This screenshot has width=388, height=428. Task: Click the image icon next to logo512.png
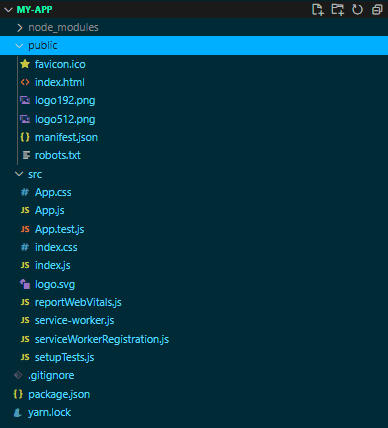(x=25, y=119)
